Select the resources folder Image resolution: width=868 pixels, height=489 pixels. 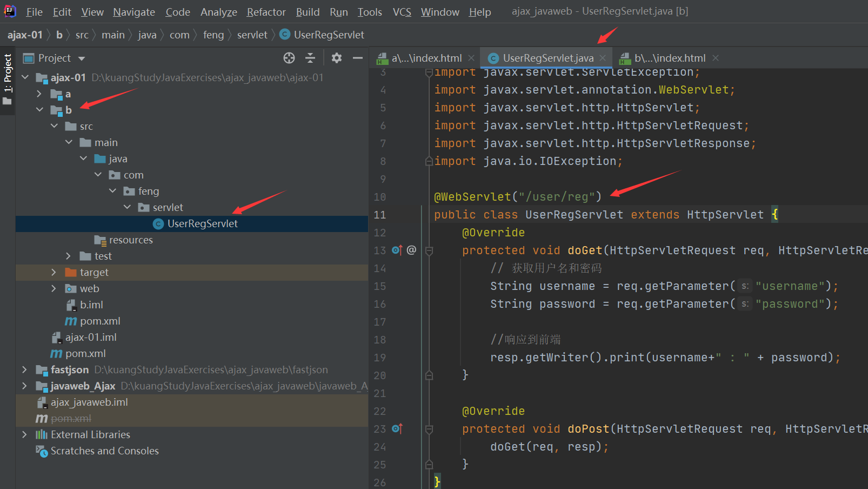click(x=124, y=240)
